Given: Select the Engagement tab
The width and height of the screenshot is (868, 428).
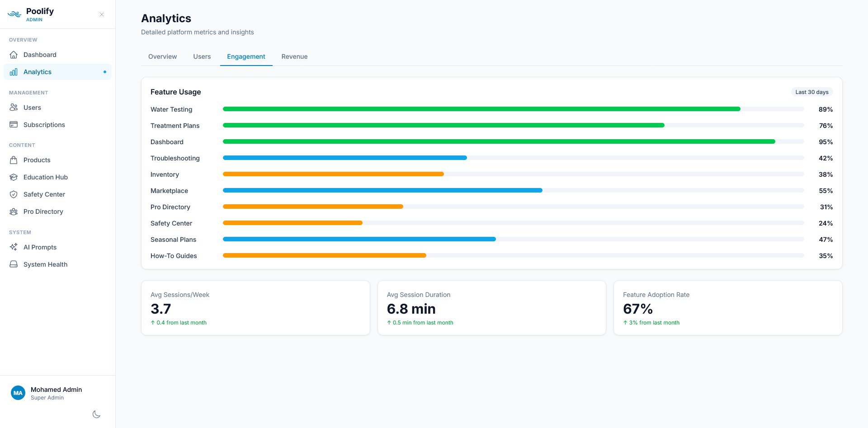Looking at the screenshot, I should (x=246, y=56).
